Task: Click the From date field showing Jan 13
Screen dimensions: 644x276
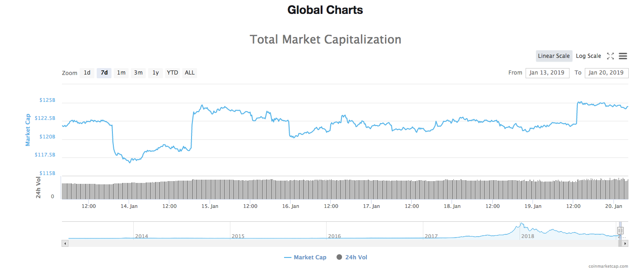Action: click(547, 73)
